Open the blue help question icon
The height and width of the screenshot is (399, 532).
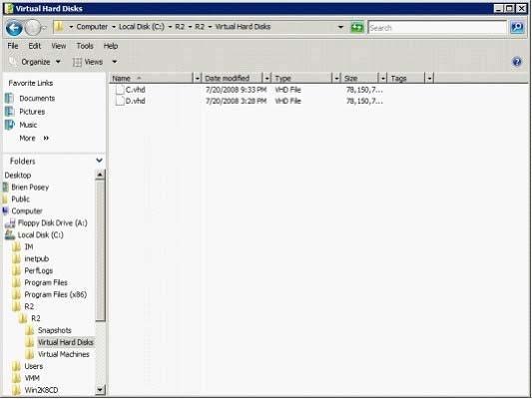[x=517, y=62]
